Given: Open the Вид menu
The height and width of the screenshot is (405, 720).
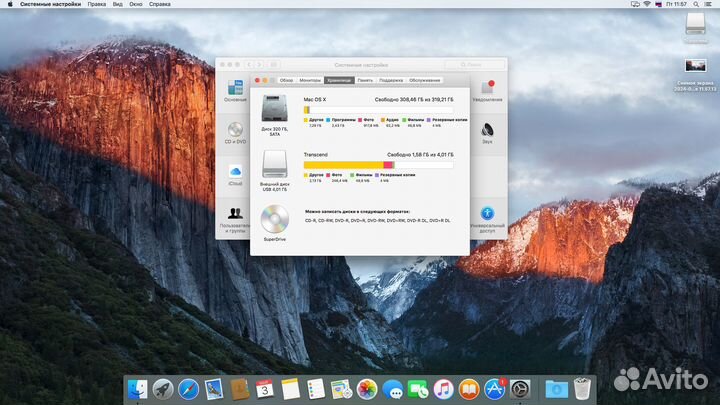Looking at the screenshot, I should [118, 4].
